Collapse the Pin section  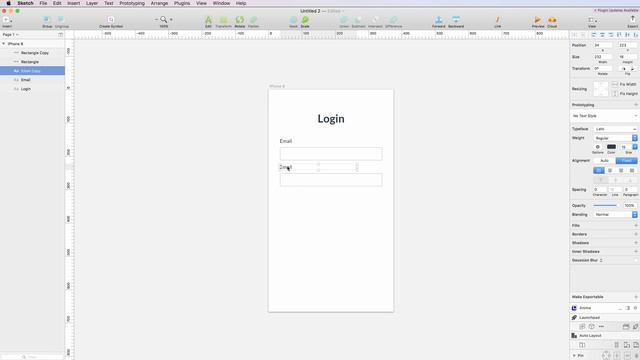574,356
